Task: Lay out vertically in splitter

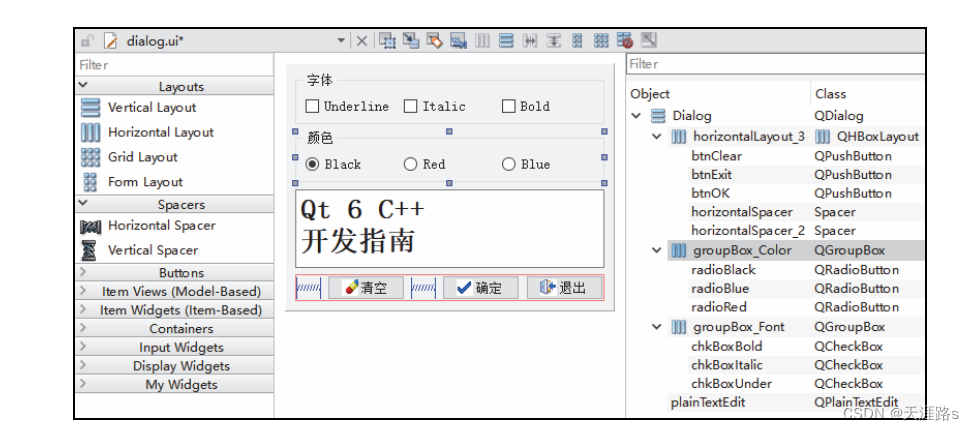Action: click(553, 41)
